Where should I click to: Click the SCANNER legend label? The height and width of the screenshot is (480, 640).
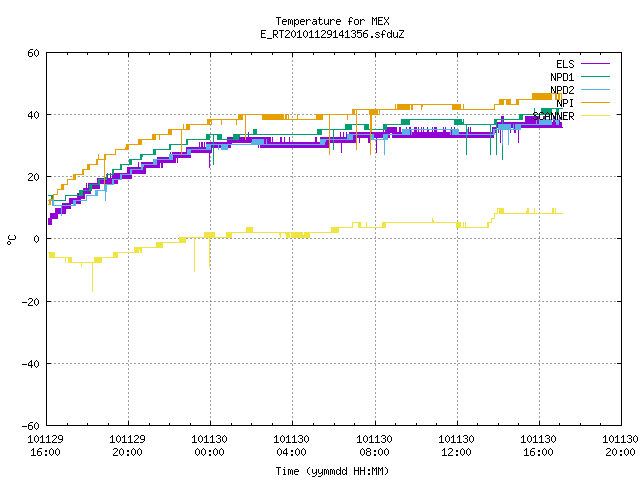(553, 116)
